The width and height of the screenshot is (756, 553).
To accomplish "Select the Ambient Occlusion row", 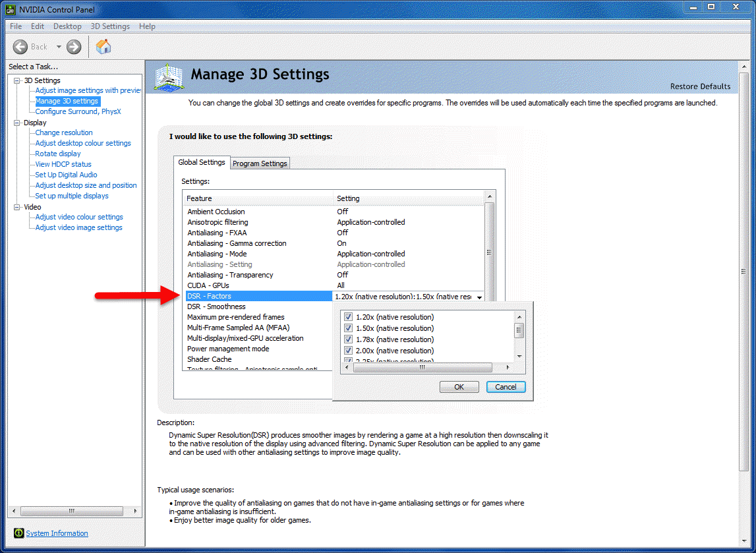I will [x=334, y=212].
